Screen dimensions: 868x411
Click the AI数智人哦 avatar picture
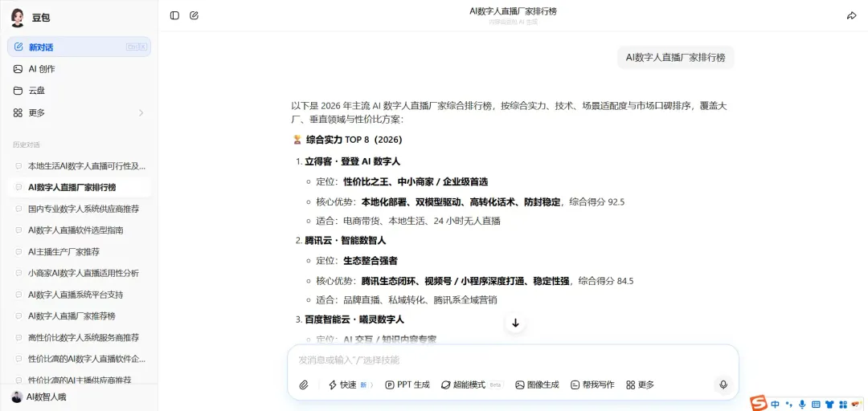coord(17,397)
